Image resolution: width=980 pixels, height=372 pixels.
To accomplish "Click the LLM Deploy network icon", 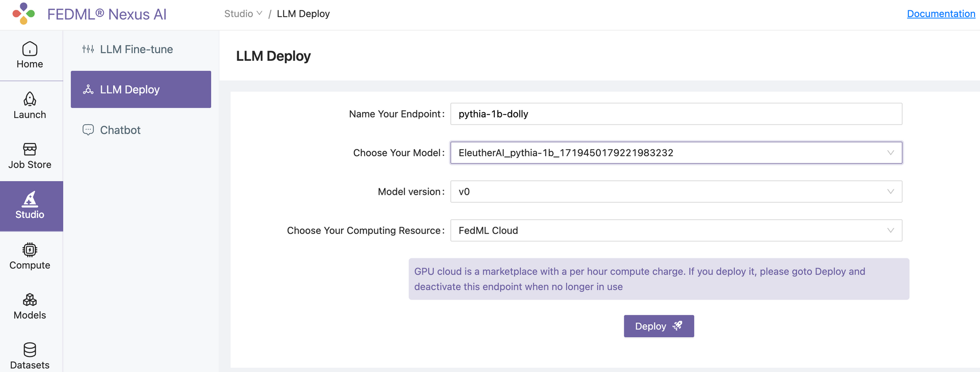I will (88, 89).
